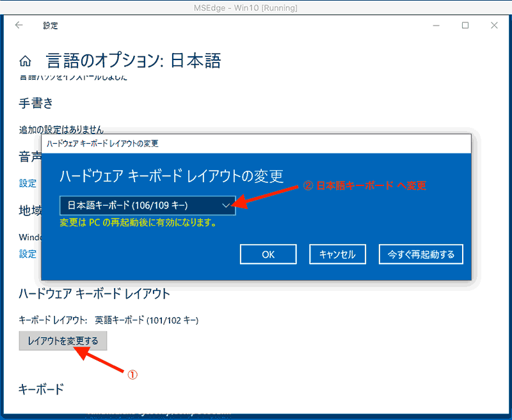Click 今すぐ再起動する to restart immediately
512x420 pixels.
420,254
